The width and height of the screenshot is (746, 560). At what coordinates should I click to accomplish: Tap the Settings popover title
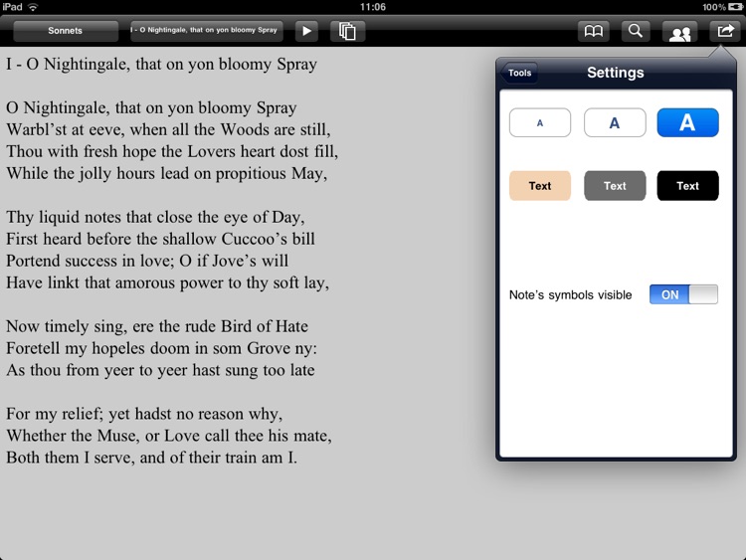[615, 73]
